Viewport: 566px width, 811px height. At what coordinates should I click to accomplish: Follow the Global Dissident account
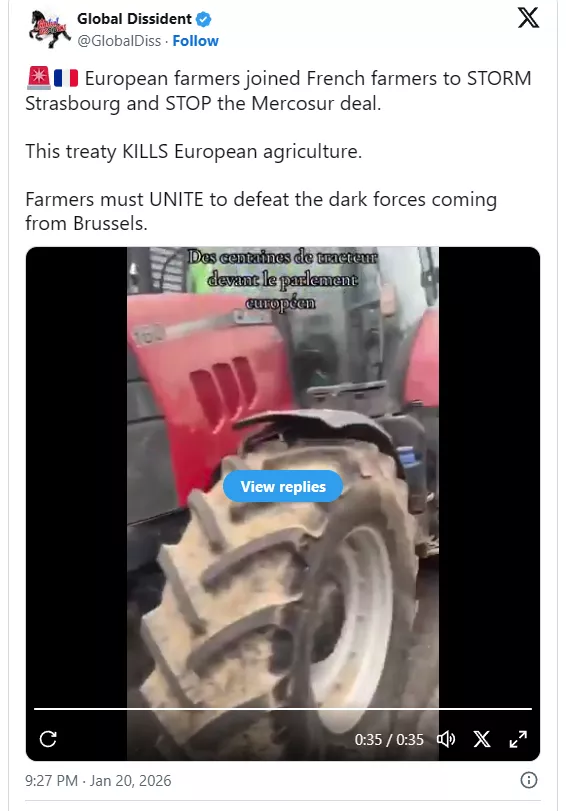[x=196, y=41]
